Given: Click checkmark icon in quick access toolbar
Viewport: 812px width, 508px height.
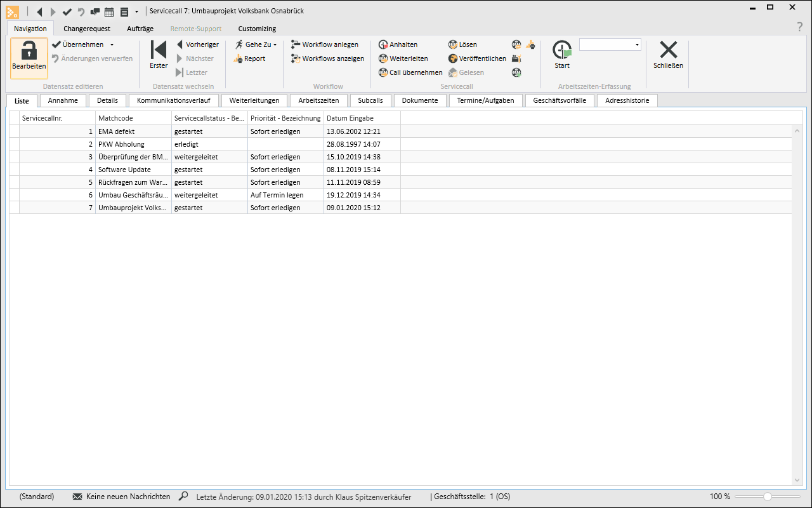Looking at the screenshot, I should [x=67, y=11].
